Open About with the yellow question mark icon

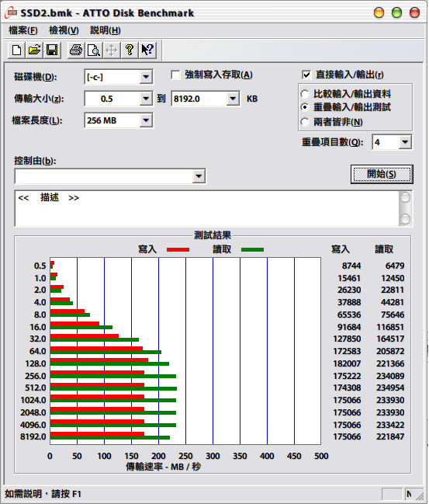click(x=130, y=50)
